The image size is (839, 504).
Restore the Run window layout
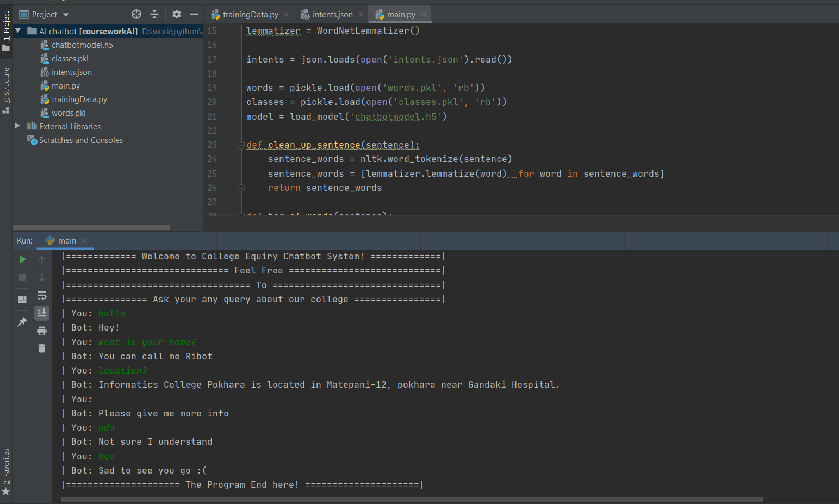(x=22, y=298)
